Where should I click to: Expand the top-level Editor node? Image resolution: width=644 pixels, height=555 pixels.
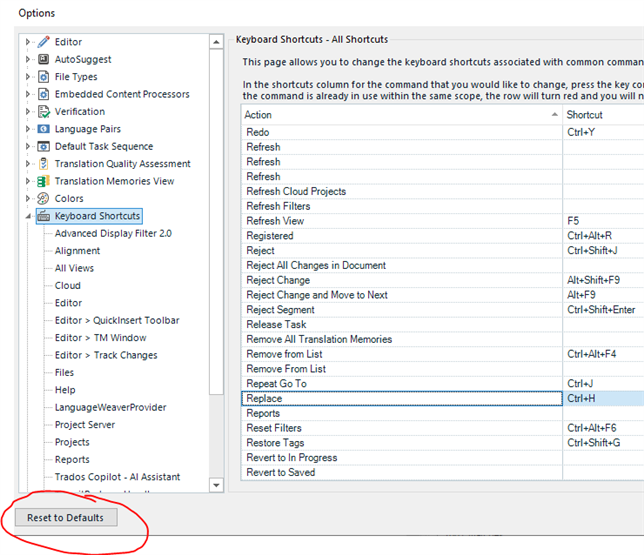[x=28, y=42]
